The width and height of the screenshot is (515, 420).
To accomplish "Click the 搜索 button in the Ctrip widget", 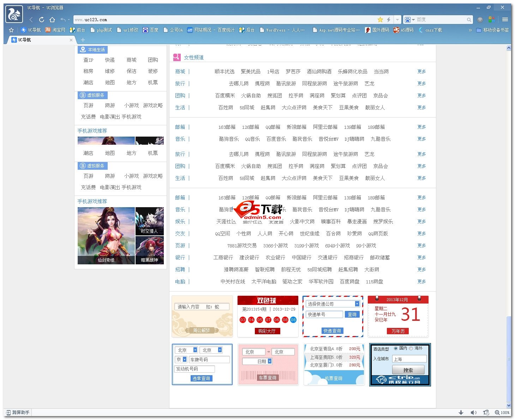I will [408, 370].
